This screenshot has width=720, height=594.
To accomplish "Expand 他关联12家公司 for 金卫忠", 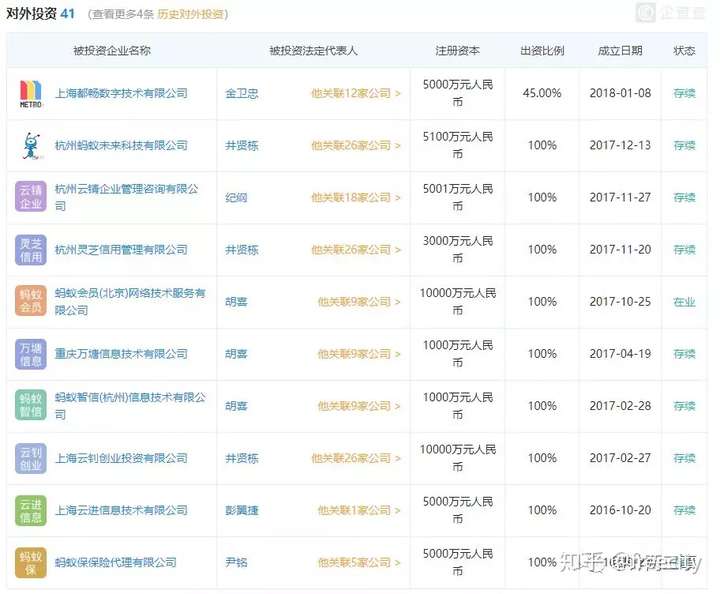I will pyautogui.click(x=356, y=94).
